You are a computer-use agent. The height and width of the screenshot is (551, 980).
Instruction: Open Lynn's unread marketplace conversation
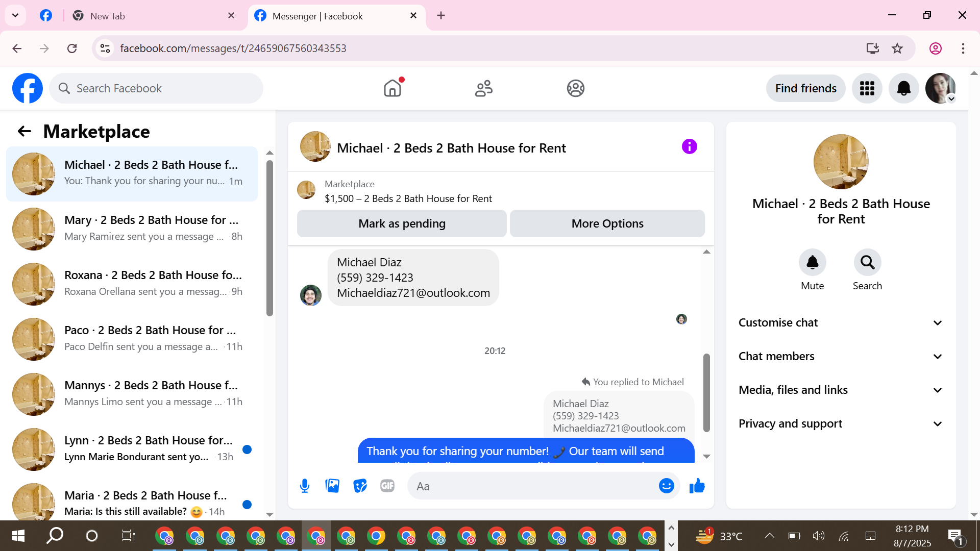132,449
